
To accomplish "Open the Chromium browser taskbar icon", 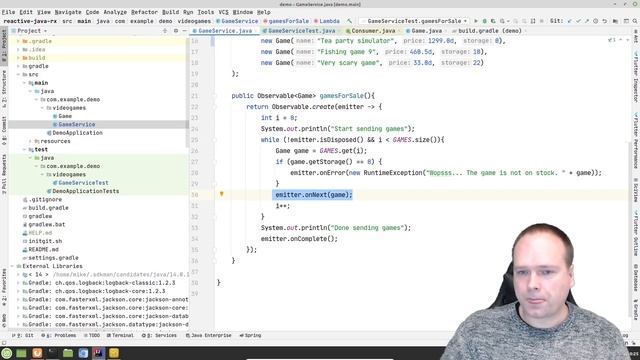I will [x=83, y=353].
